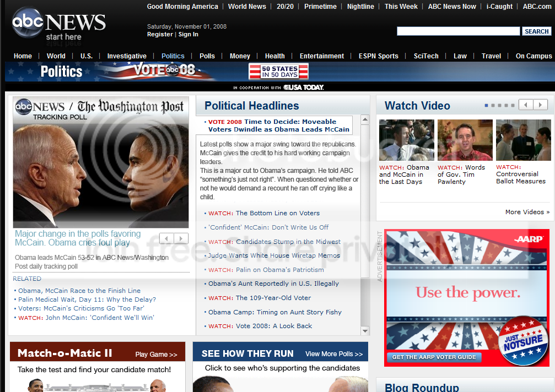Open Obama Camp: Timing on Aunt Story Fishy
Image resolution: width=555 pixels, height=392 pixels.
point(275,312)
